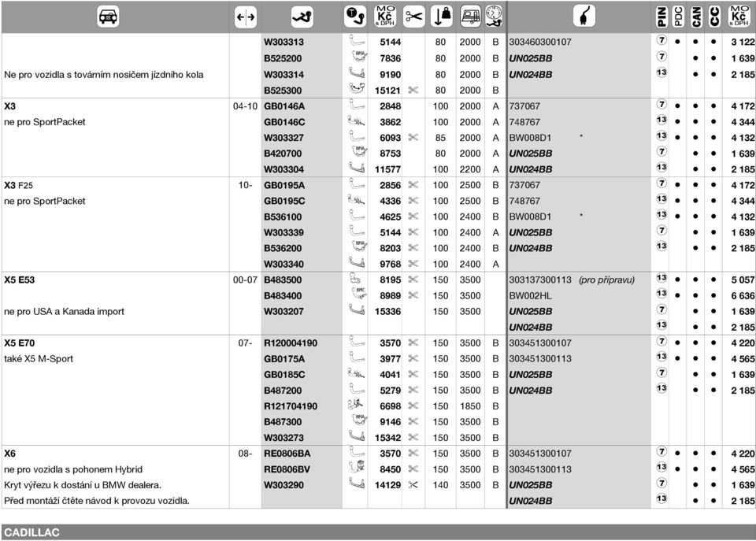Click the caravan trailer weight header icon

470,16
